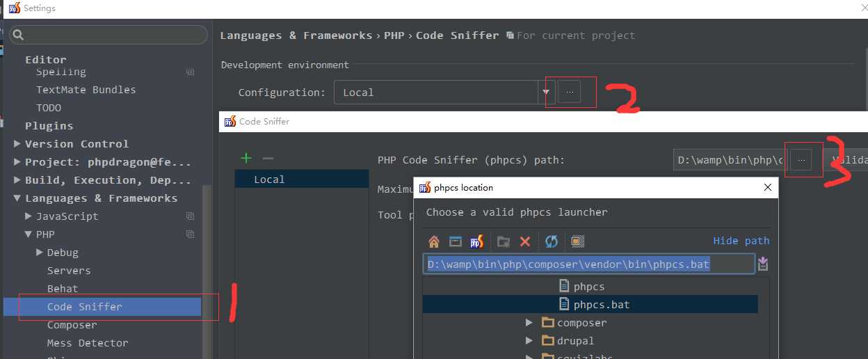
Task: Expand the Project: phpdragon node
Action: pos(17,162)
